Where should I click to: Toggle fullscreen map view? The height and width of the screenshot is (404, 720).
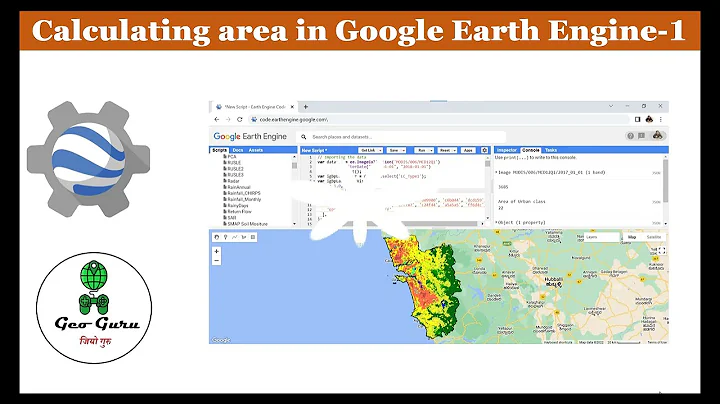[x=662, y=250]
